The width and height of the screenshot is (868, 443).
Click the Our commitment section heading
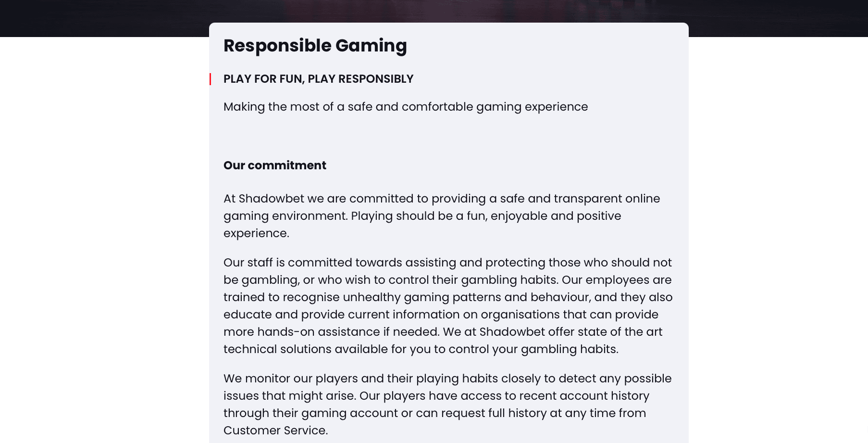tap(274, 165)
